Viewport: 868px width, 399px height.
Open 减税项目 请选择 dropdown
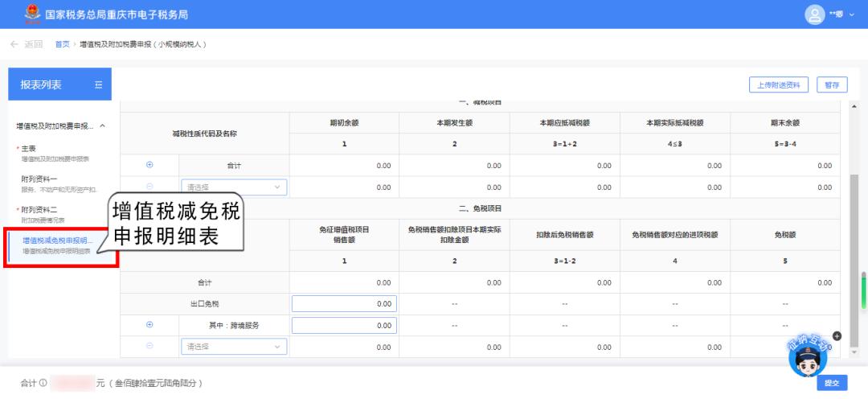pos(234,187)
